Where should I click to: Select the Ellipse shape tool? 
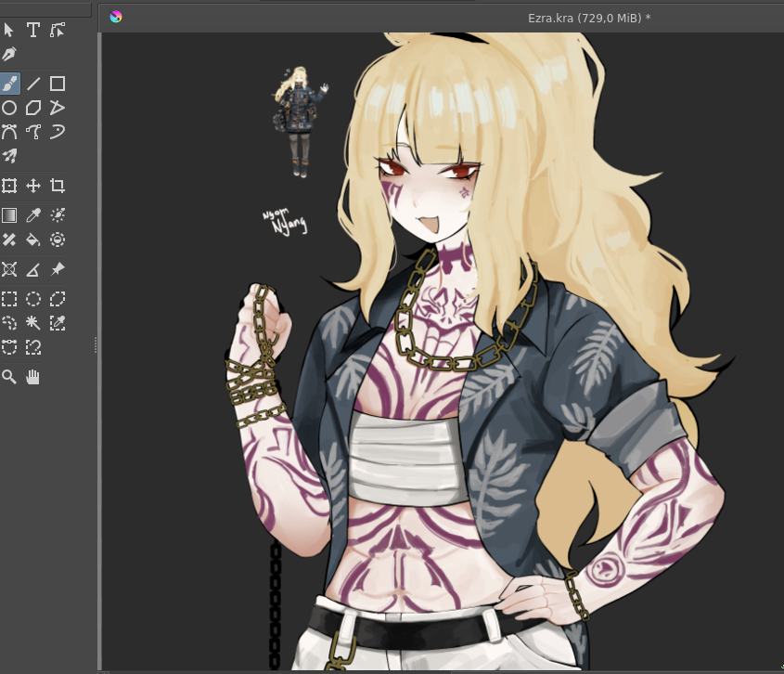click(9, 108)
